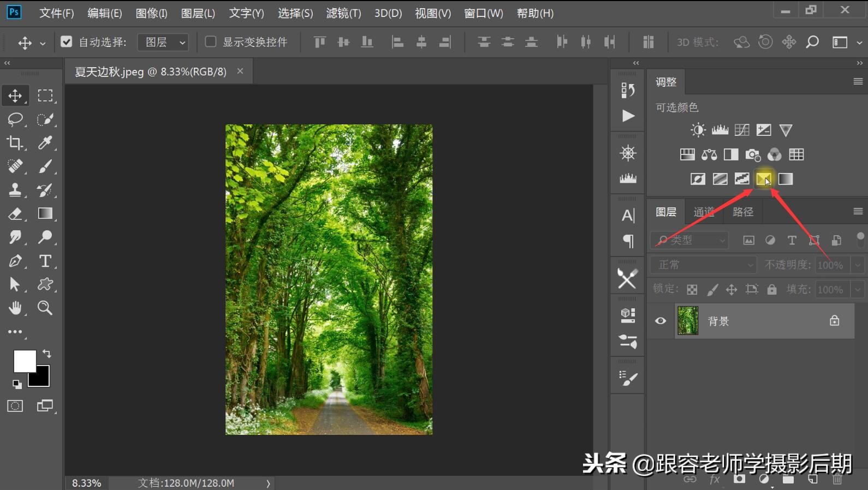This screenshot has width=868, height=490.
Task: Choose the Horizontal Type tool
Action: [45, 261]
